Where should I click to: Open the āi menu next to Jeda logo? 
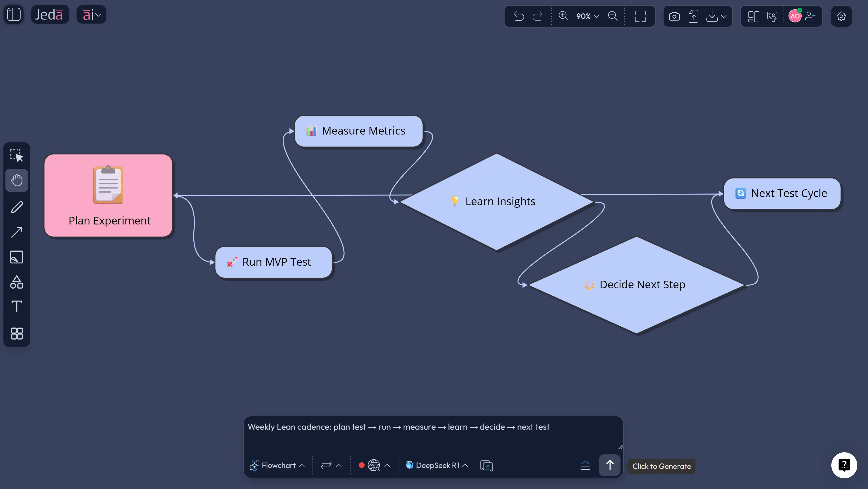click(x=91, y=14)
